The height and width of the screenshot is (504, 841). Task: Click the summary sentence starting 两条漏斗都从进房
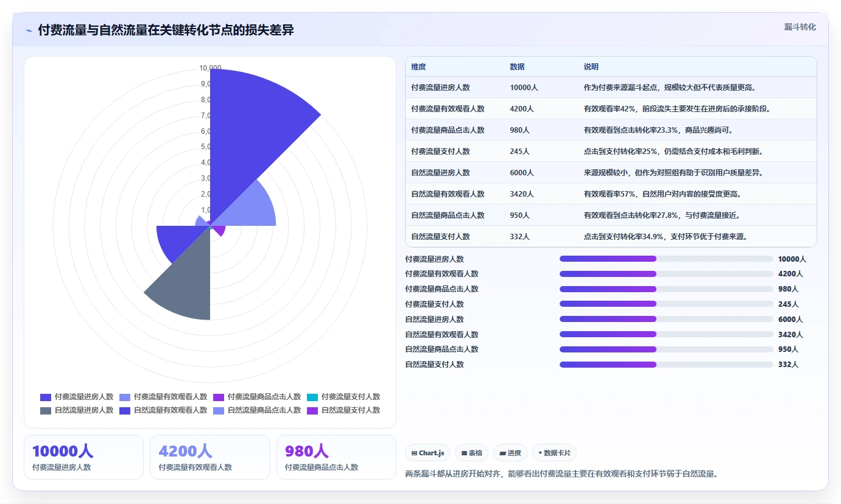click(561, 474)
